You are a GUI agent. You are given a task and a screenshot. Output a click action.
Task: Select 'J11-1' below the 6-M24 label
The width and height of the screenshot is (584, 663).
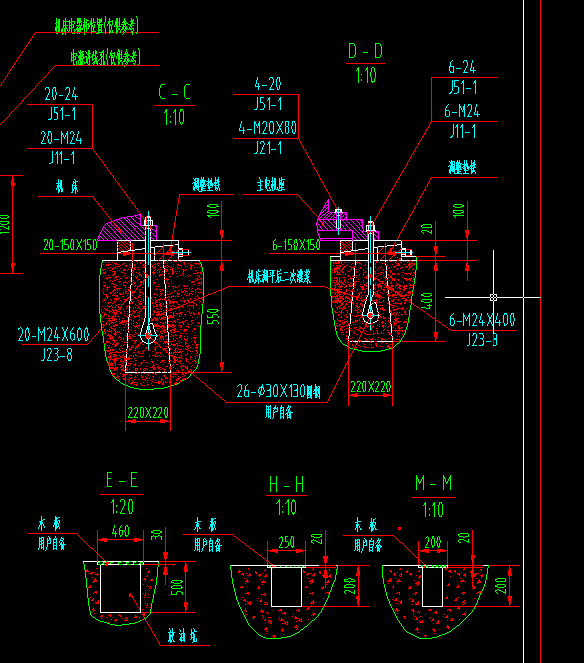pos(463,132)
